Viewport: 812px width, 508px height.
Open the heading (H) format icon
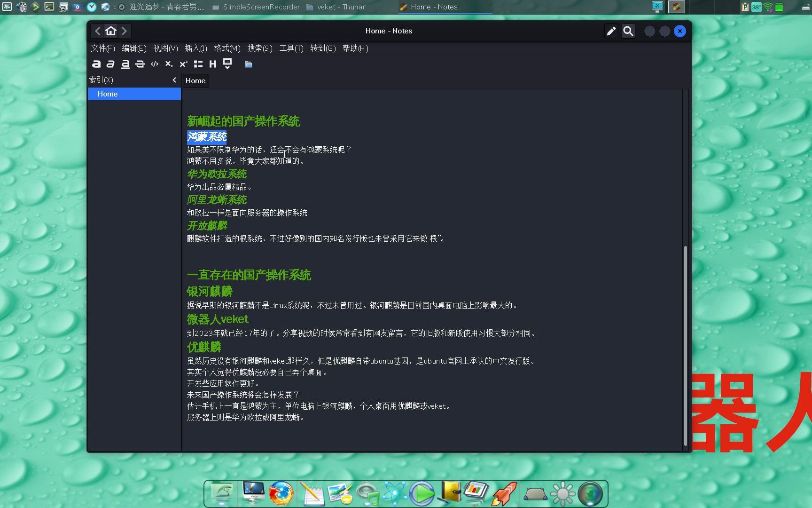coord(213,64)
